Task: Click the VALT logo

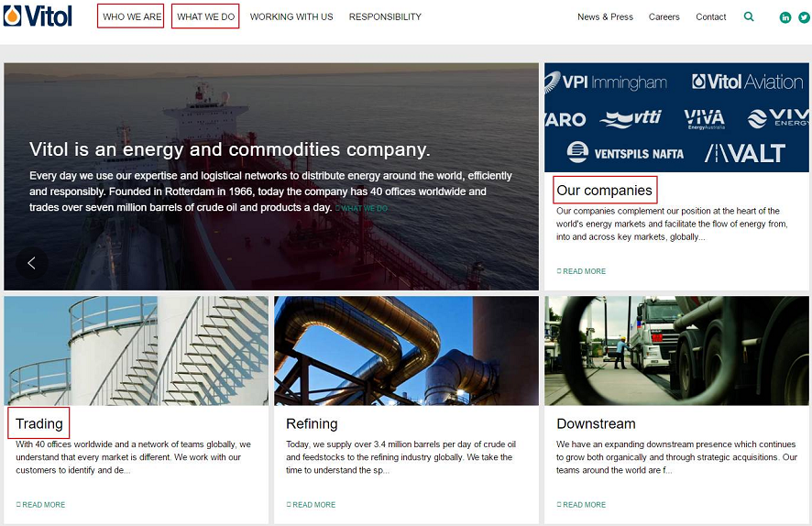Action: coord(745,153)
